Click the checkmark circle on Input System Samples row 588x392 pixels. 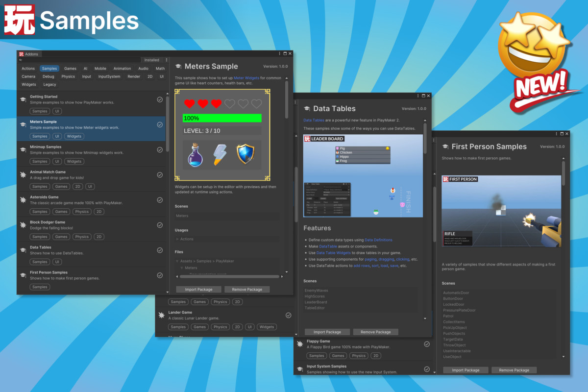click(427, 369)
